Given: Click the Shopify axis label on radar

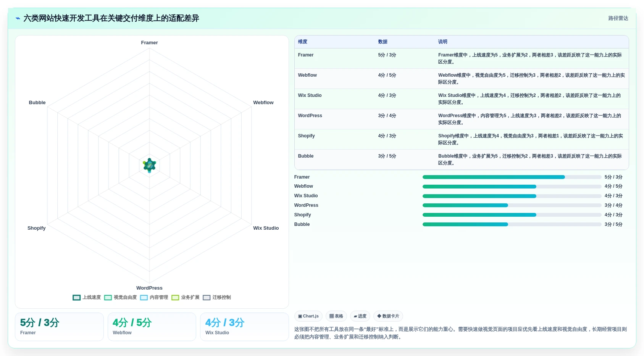Looking at the screenshot, I should (x=37, y=228).
